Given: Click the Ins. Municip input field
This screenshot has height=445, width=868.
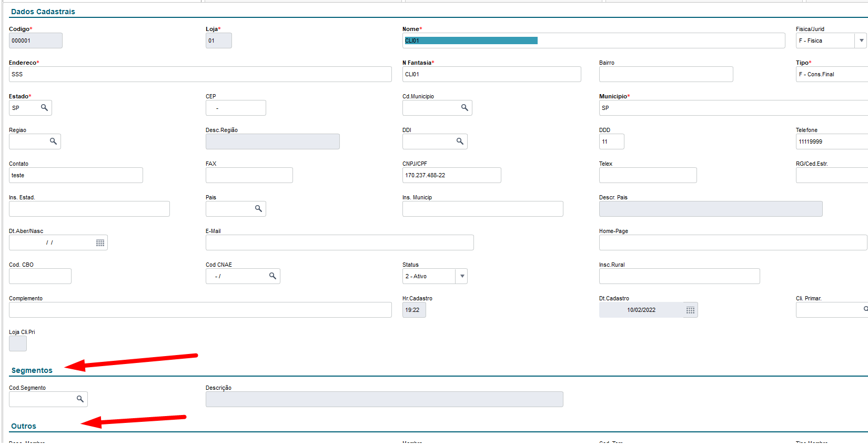Looking at the screenshot, I should 482,209.
